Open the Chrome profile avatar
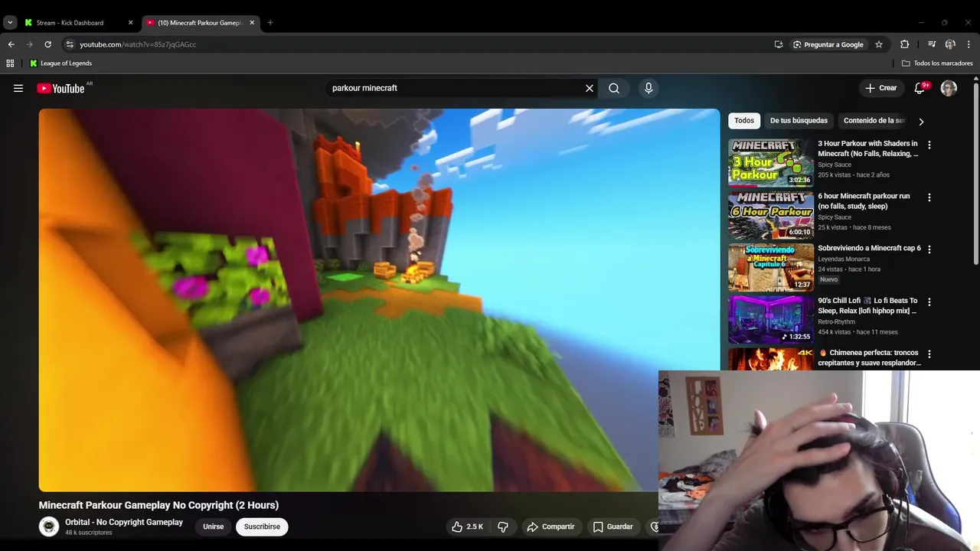 [x=950, y=44]
